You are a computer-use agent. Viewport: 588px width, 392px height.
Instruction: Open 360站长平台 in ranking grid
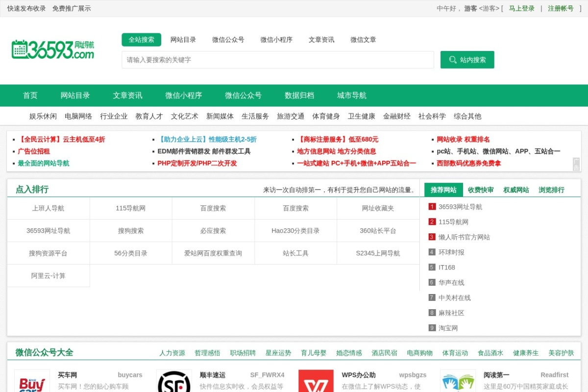pos(378,231)
